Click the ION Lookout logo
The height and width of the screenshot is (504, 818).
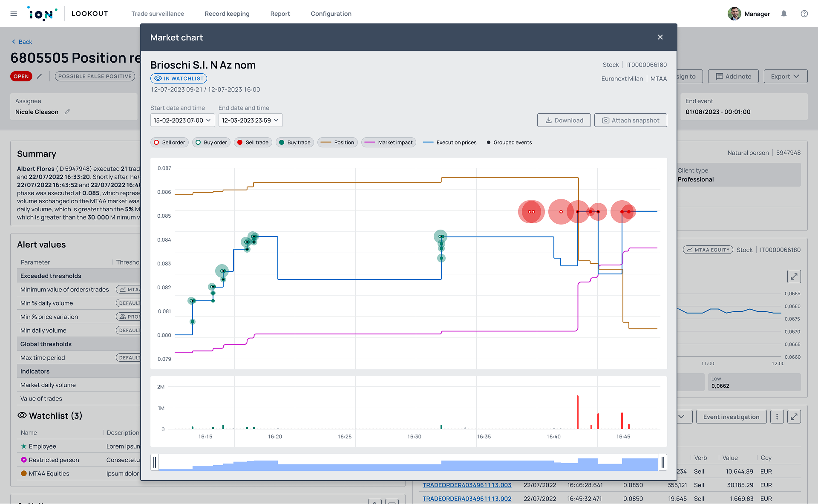67,14
